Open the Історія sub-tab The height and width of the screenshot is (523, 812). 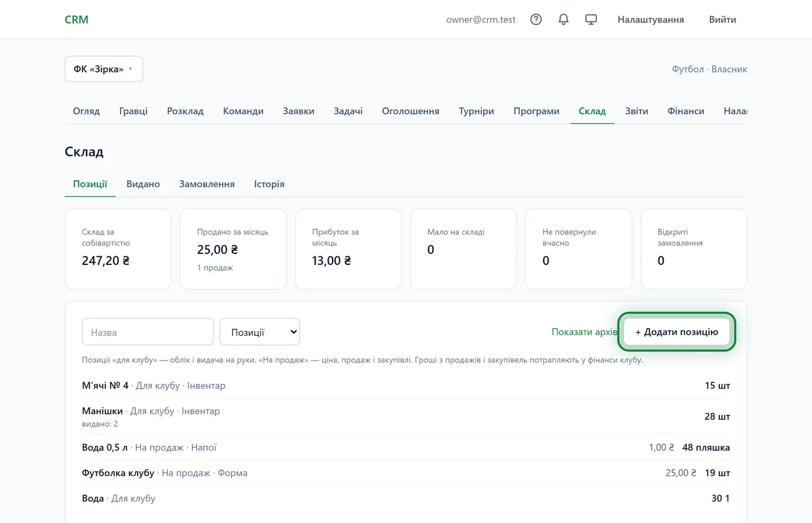(269, 184)
